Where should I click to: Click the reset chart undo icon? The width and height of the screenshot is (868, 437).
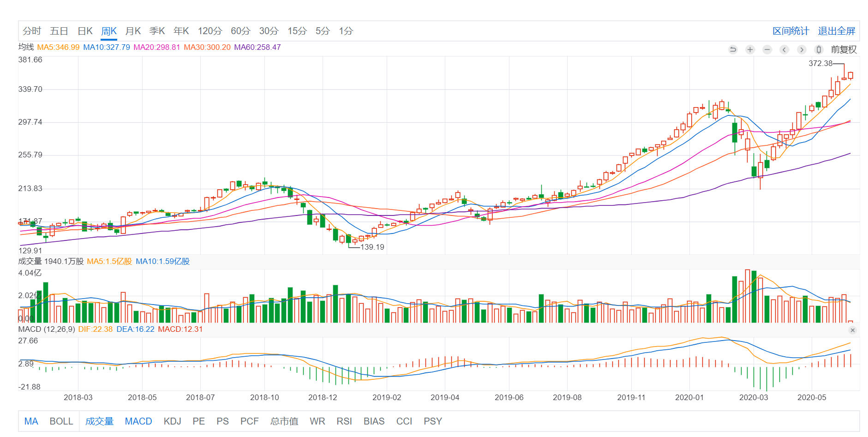point(733,49)
